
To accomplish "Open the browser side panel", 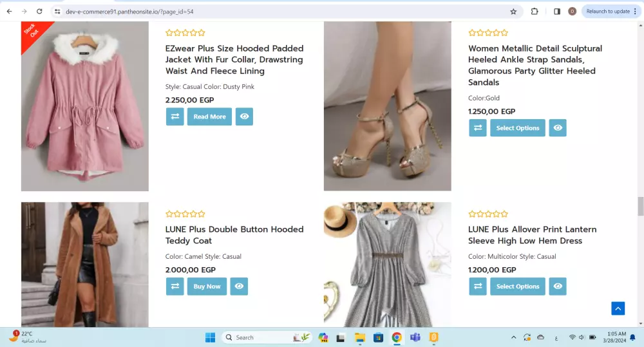I will [x=557, y=12].
